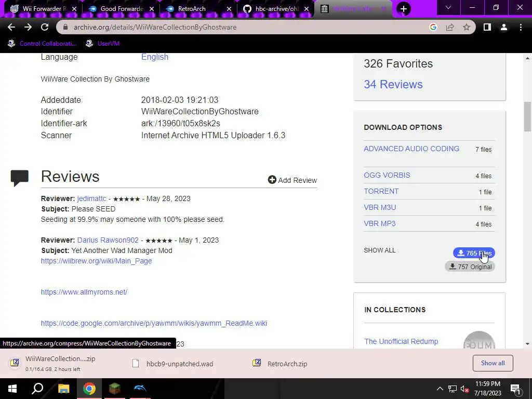Click the Redump collection thumbnail

(x=479, y=340)
